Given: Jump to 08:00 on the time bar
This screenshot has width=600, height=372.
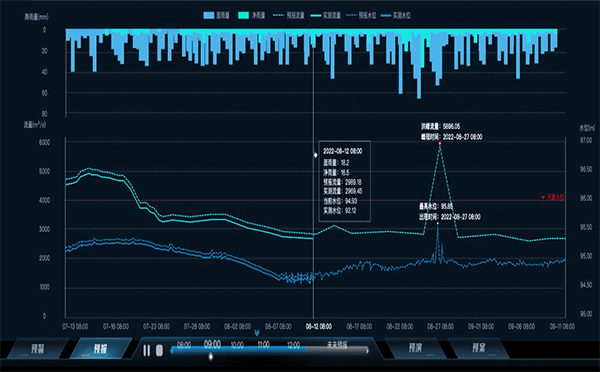Looking at the screenshot, I should point(184,345).
